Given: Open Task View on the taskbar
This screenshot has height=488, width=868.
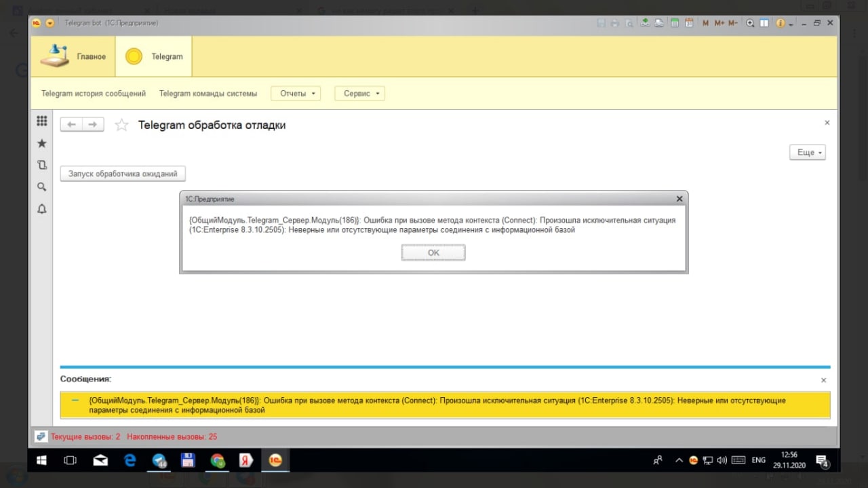Looking at the screenshot, I should click(70, 460).
